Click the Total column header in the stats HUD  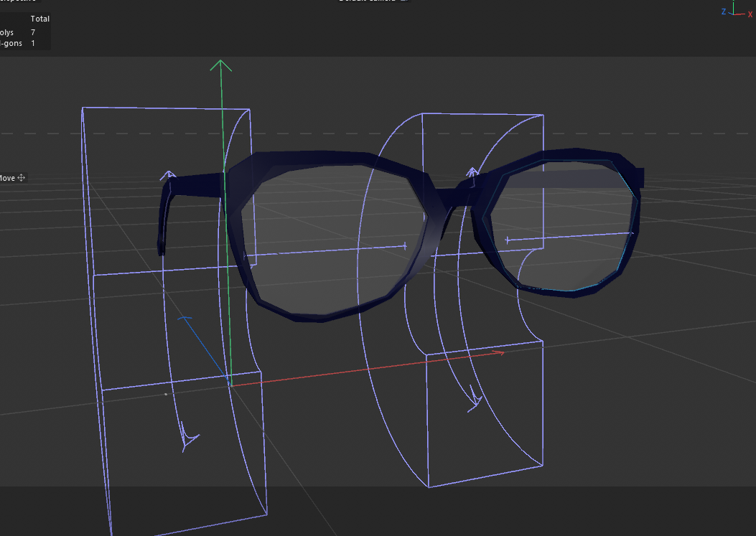click(40, 18)
